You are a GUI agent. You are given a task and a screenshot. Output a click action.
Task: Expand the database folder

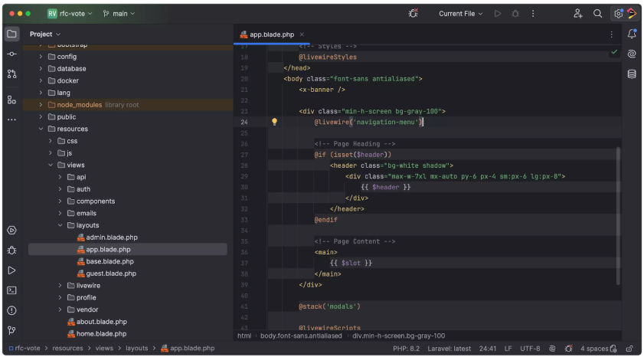(41, 69)
